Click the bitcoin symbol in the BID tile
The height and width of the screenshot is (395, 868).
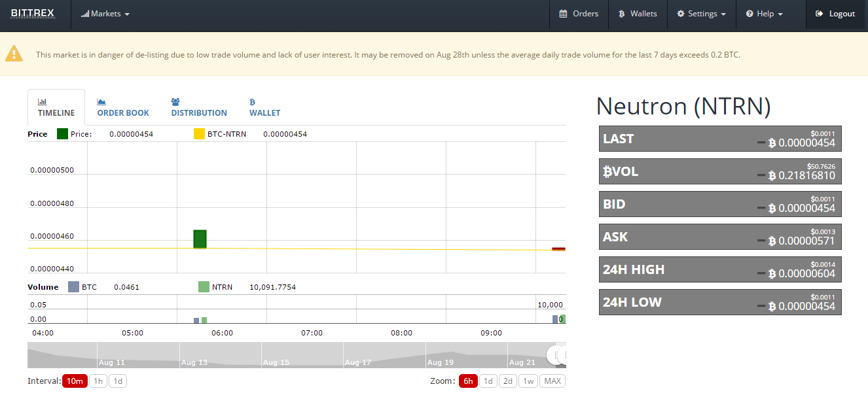(x=772, y=208)
